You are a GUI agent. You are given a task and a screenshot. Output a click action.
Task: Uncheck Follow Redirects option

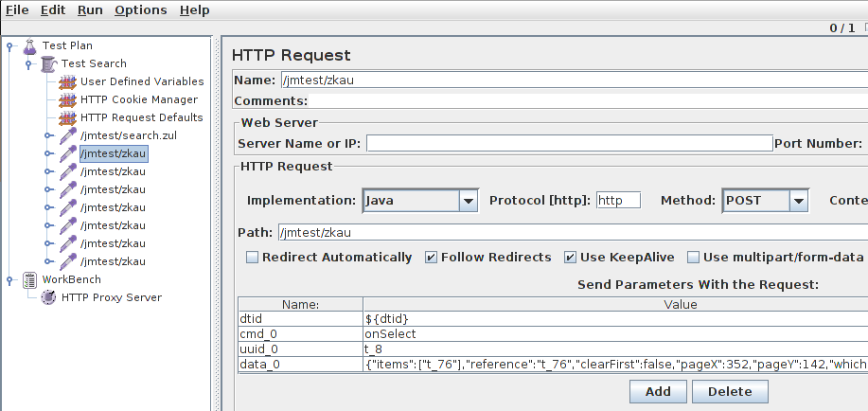[x=432, y=257]
